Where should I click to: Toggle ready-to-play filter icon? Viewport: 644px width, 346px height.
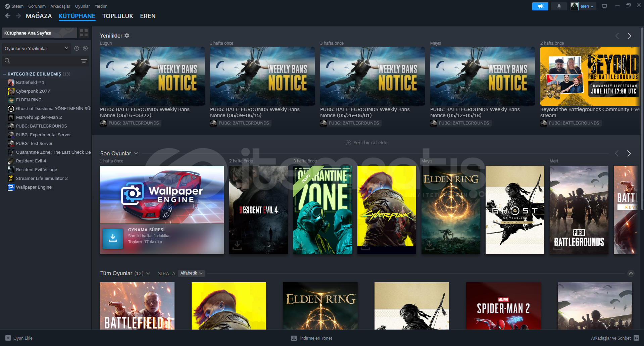[85, 48]
